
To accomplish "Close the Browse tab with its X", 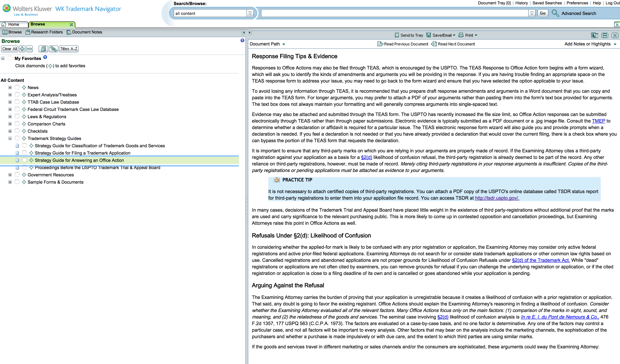I will pyautogui.click(x=71, y=24).
